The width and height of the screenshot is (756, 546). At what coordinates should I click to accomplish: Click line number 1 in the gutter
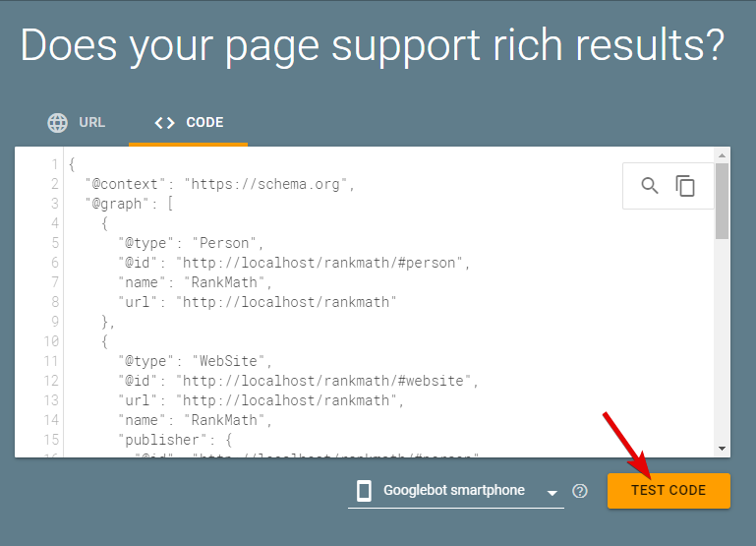55,164
